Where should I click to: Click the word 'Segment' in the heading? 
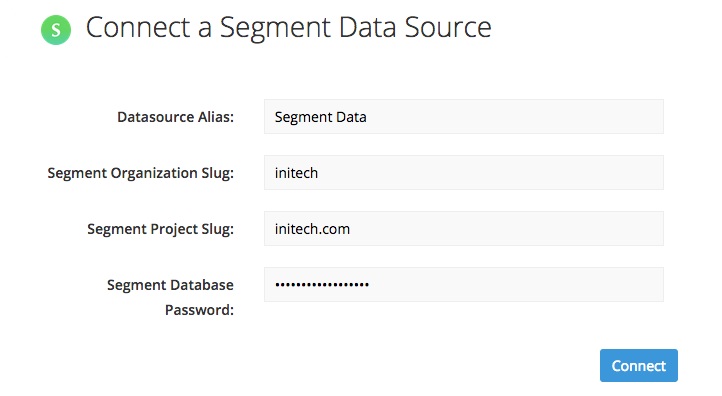[275, 29]
